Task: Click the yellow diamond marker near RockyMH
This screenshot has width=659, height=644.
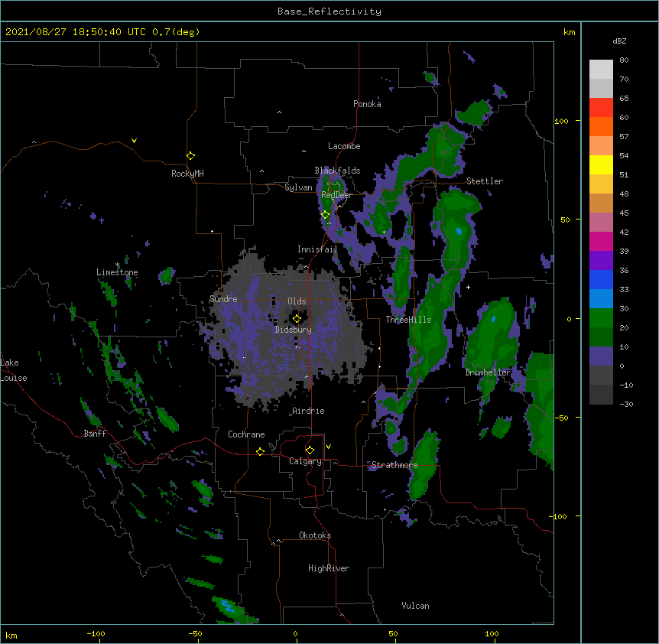Action: [191, 156]
